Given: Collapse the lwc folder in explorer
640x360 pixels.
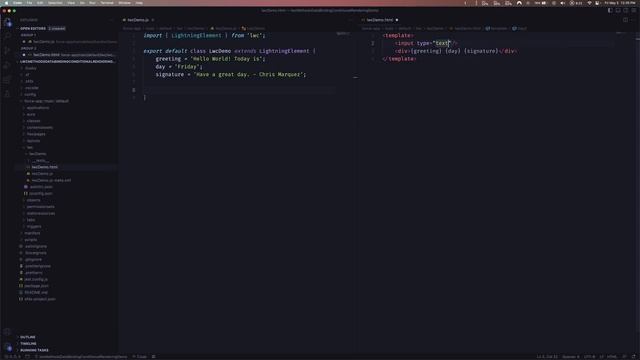Looking at the screenshot, I should [x=30, y=147].
